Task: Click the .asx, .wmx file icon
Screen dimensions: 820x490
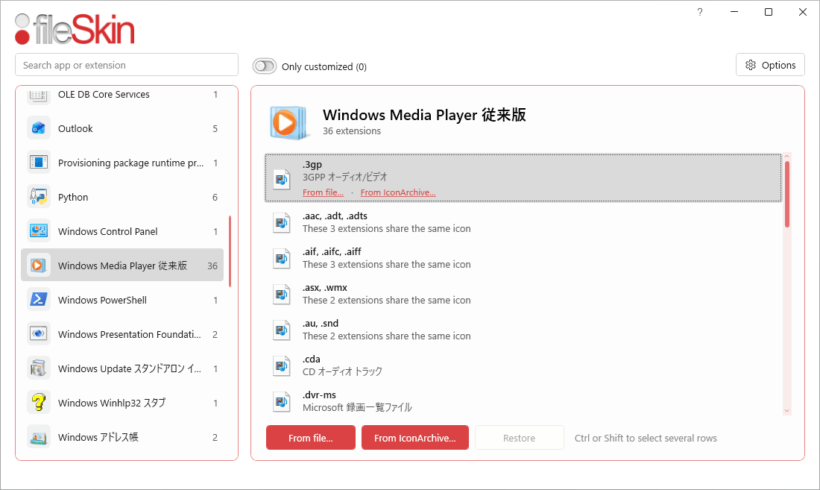Action: pyautogui.click(x=281, y=294)
